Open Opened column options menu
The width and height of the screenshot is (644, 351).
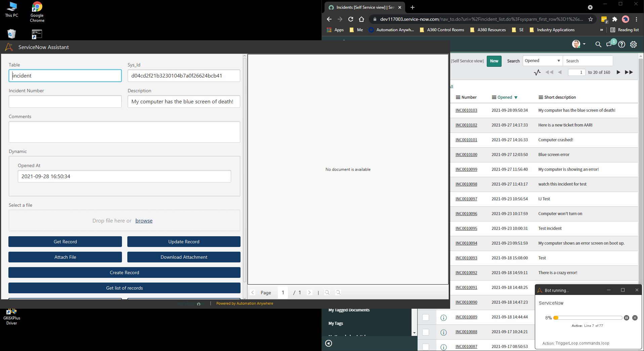coord(494,97)
